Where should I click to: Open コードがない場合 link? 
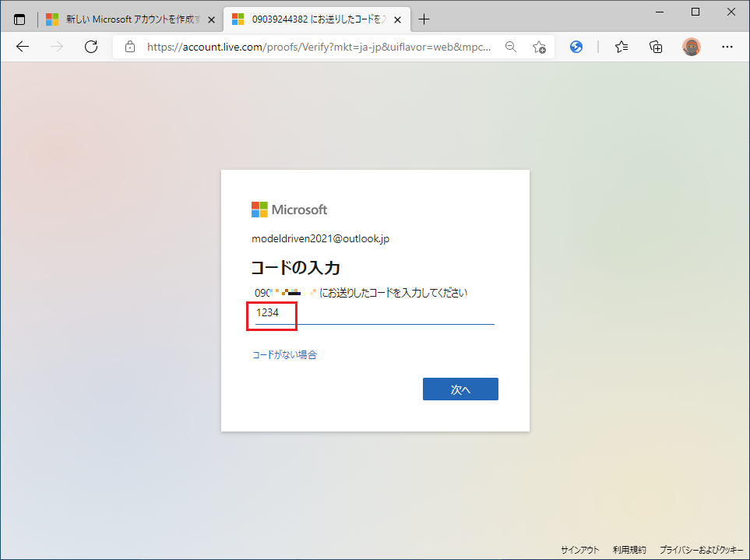(x=284, y=355)
